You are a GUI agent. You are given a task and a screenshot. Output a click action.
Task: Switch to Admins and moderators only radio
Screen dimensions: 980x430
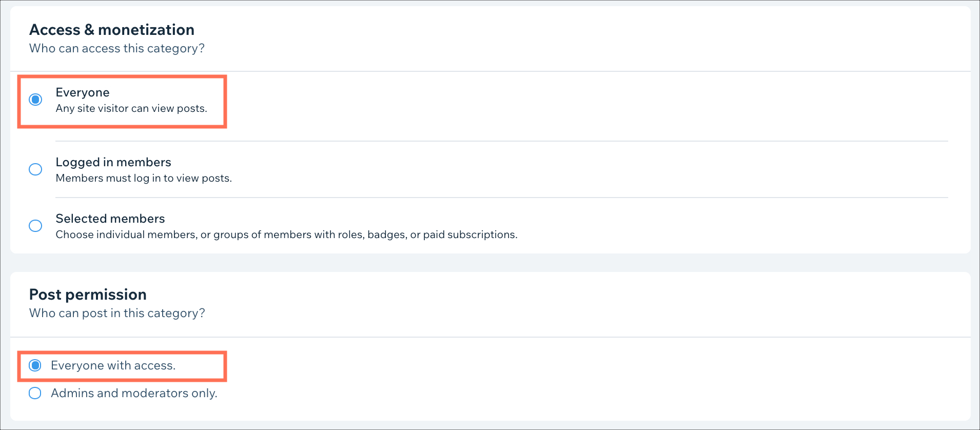[x=35, y=393]
